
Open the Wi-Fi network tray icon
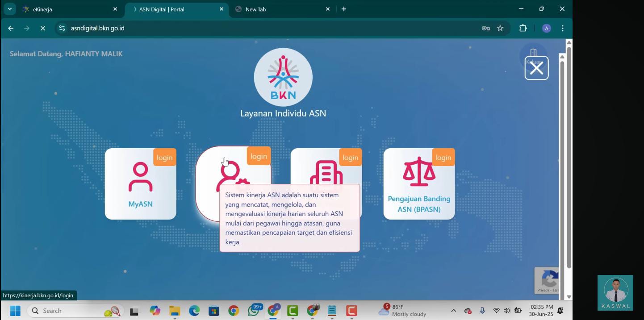coord(496,311)
